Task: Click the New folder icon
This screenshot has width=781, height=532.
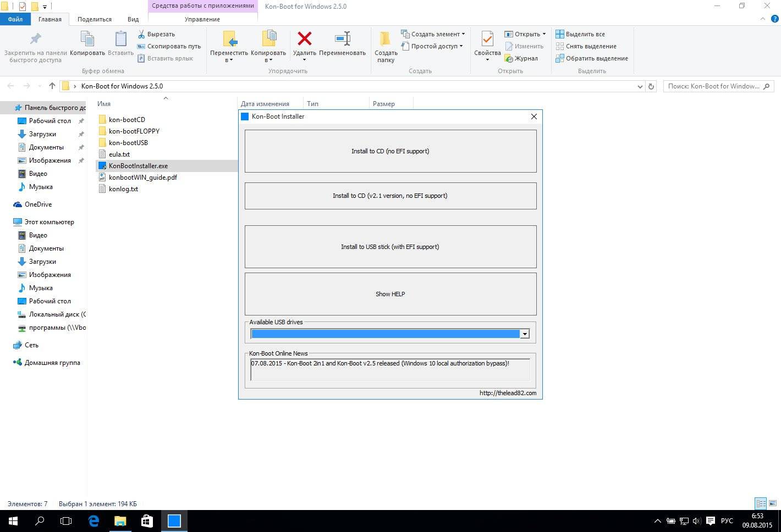Action: (x=386, y=39)
